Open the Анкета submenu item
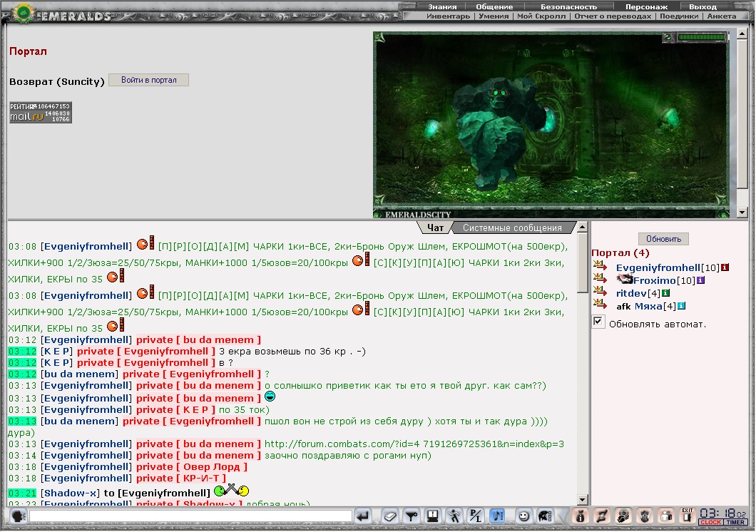Viewport: 756px width, 532px height. point(721,16)
